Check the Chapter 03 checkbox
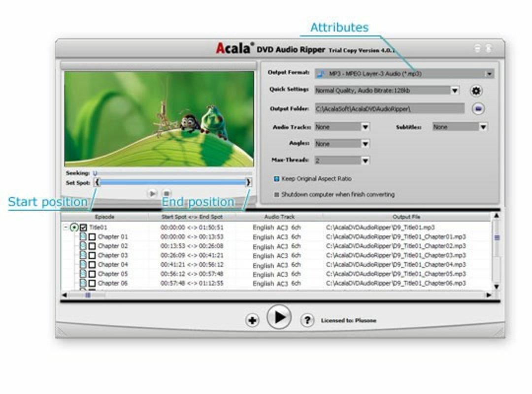Image resolution: width=532 pixels, height=394 pixels. click(92, 255)
